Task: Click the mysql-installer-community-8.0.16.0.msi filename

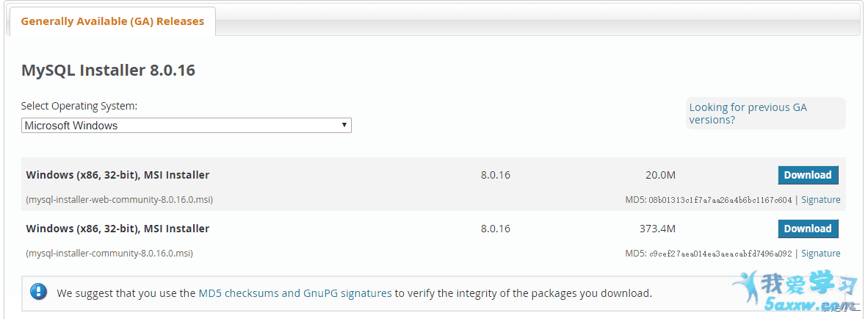Action: point(109,253)
